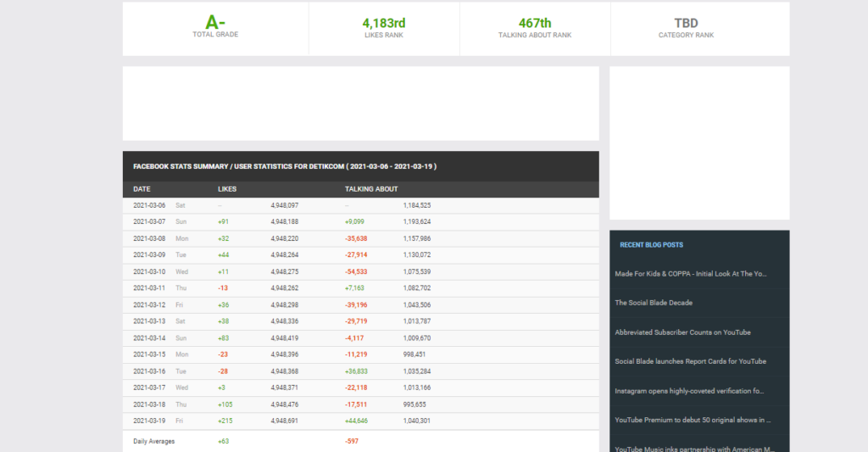The image size is (868, 452).
Task: Click talking about total 1,013,787
Action: (417, 321)
